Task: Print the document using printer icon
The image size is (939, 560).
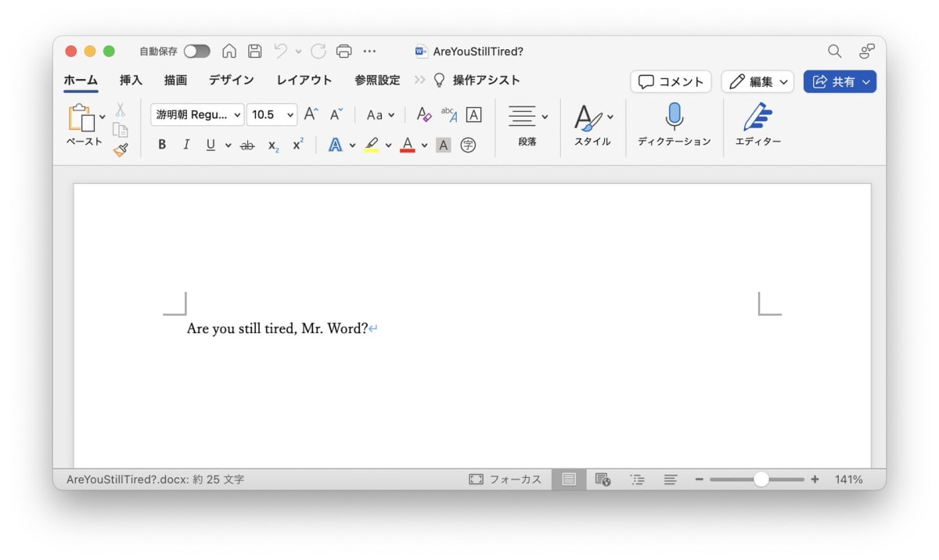Action: coord(344,51)
